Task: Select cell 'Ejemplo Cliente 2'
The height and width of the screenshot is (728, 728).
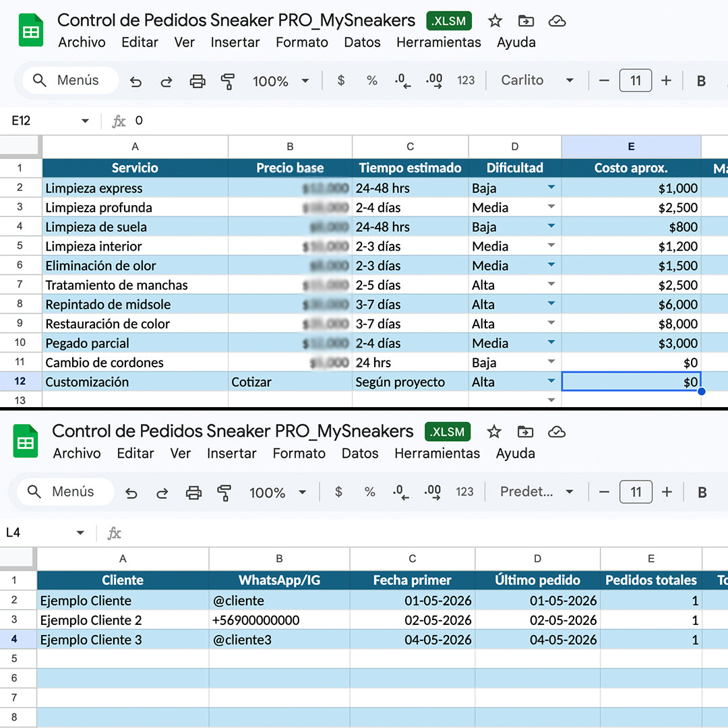Action: click(x=123, y=620)
